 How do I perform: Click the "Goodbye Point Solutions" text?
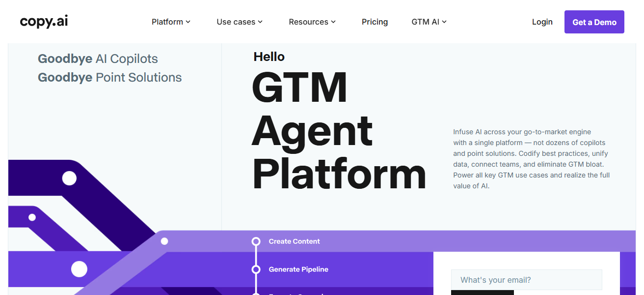[x=109, y=78]
